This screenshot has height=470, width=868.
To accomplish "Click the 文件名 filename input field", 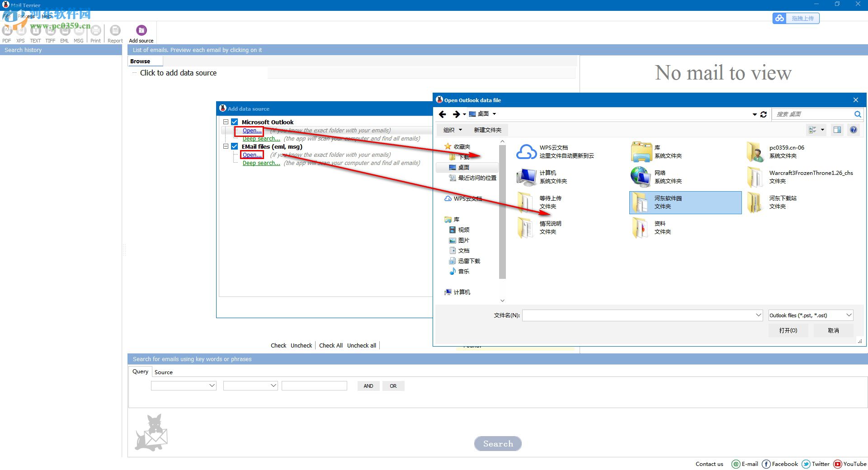I will [639, 315].
